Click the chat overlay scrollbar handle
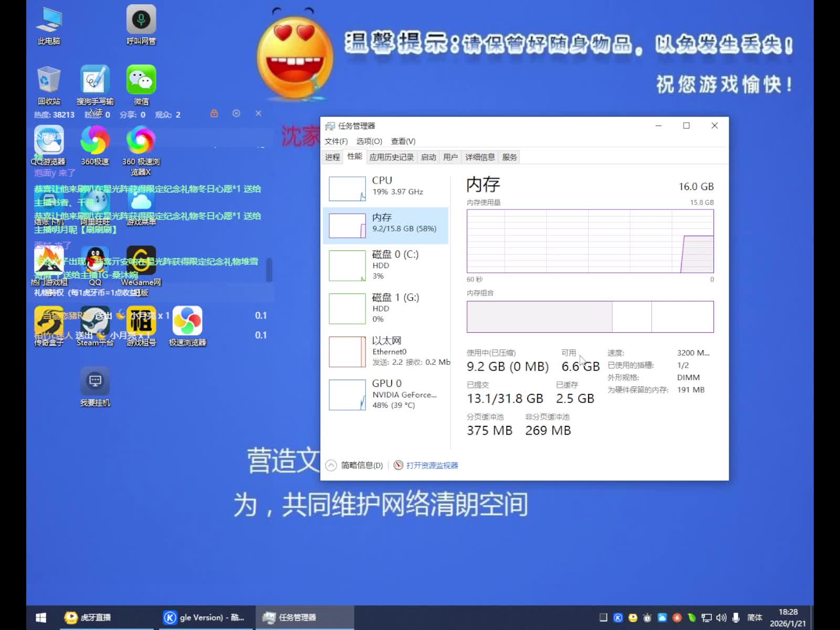Viewport: 840px width, 630px height. pos(269,270)
